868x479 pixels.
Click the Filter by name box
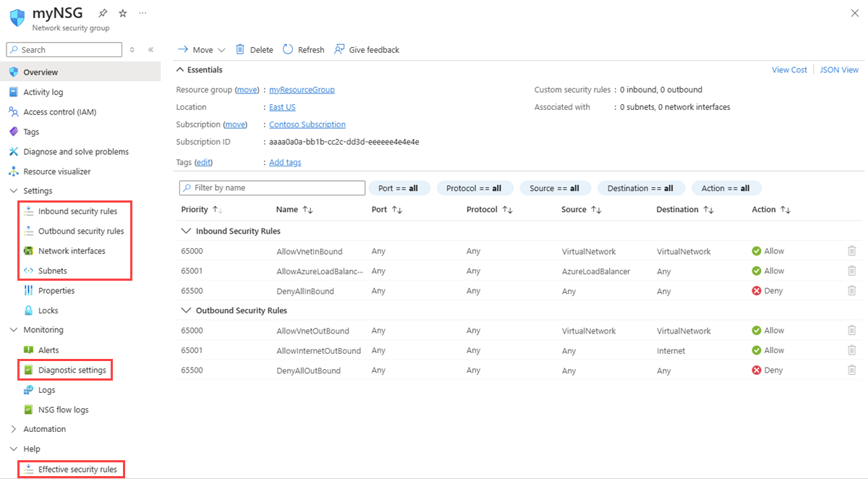[x=271, y=187]
